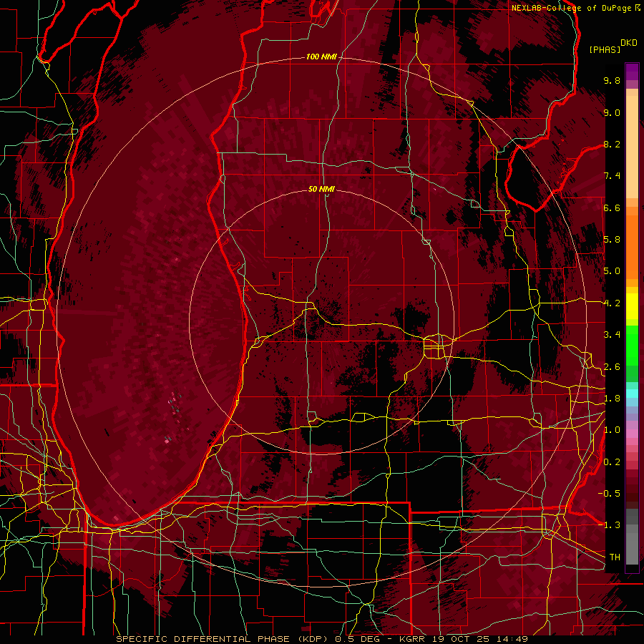The width and height of the screenshot is (644, 644).
Task: Click the 2.6 scale value
Action: [x=612, y=366]
